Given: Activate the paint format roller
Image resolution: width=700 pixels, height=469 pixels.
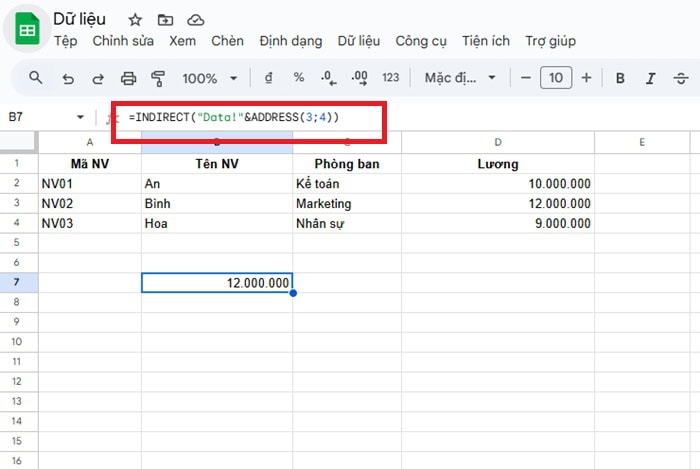Looking at the screenshot, I should 158,78.
